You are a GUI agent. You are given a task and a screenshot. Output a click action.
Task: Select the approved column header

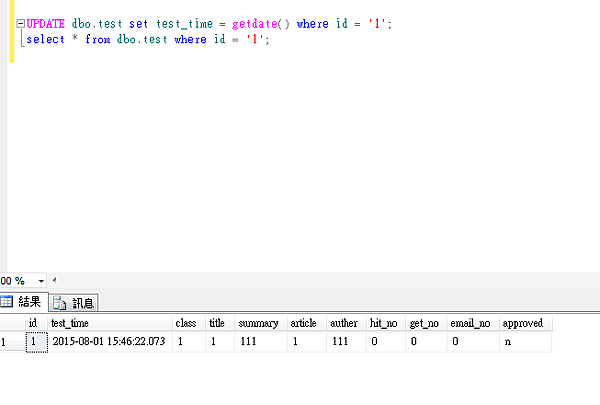[x=525, y=323]
